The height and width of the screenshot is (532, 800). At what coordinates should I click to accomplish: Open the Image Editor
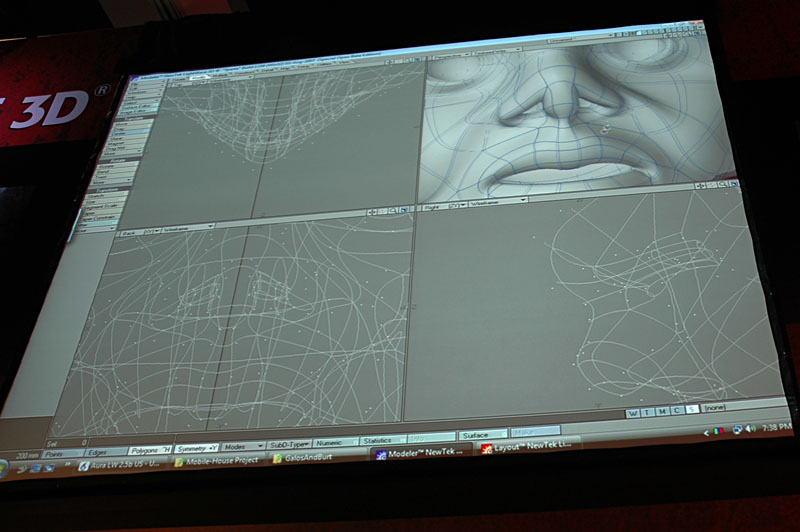138,111
